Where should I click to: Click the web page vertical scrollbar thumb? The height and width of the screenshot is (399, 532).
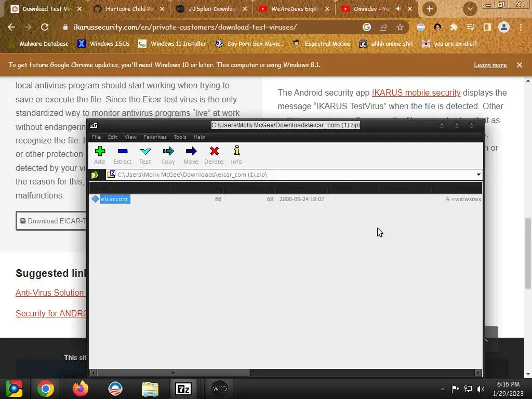(x=528, y=254)
